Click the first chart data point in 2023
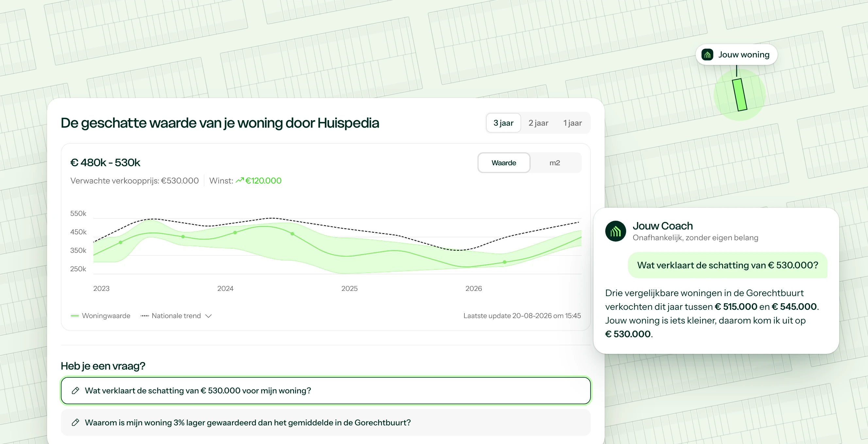868x444 pixels. 121,242
